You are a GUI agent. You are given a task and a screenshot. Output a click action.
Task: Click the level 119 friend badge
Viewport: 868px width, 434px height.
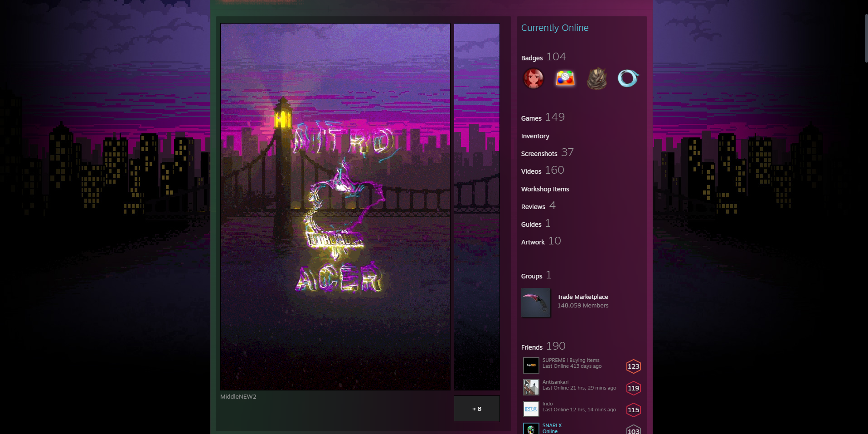tap(634, 388)
